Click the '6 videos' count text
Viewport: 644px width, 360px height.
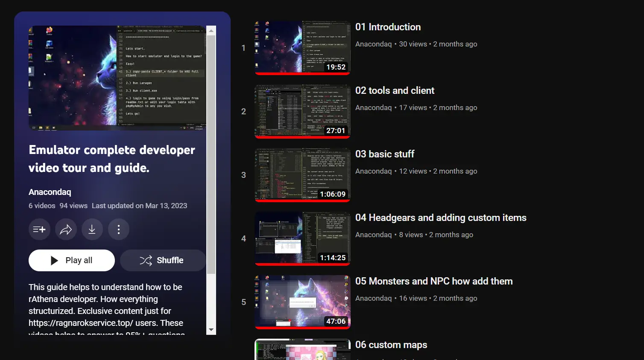[x=42, y=206]
